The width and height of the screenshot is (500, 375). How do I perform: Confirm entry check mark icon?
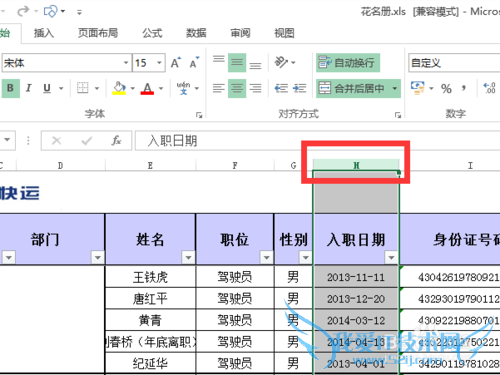click(86, 141)
